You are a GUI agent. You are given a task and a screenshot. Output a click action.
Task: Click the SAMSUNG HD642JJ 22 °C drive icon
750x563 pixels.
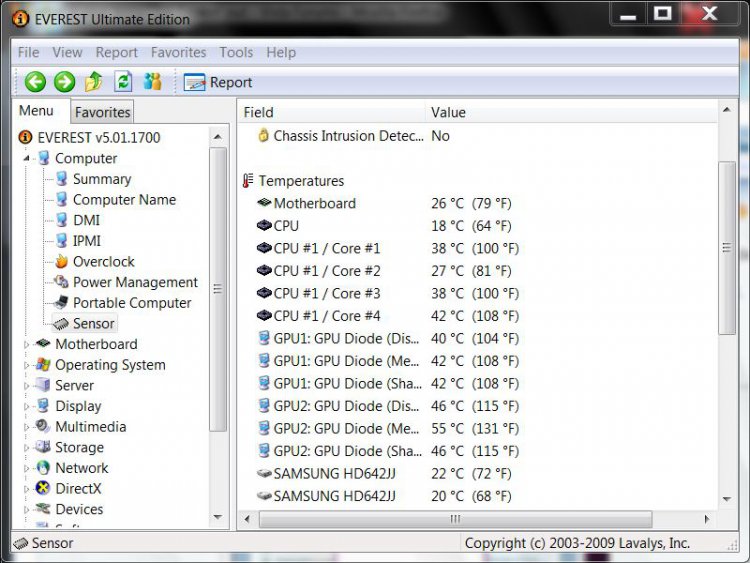(x=264, y=473)
